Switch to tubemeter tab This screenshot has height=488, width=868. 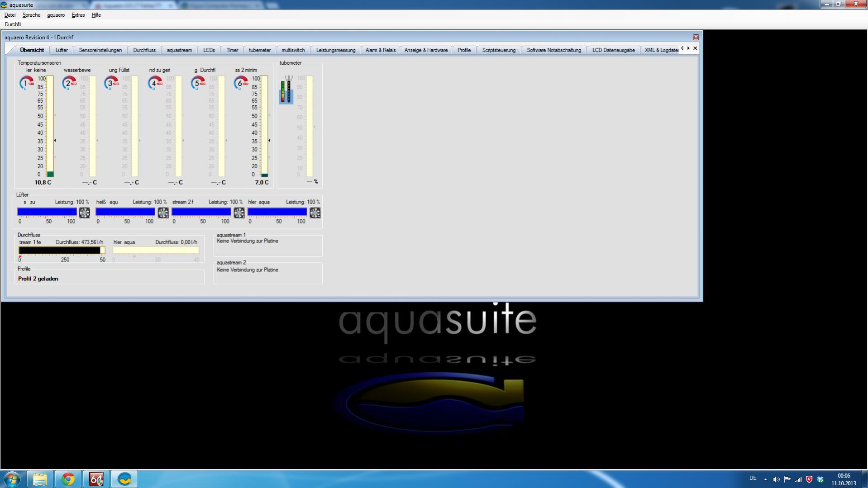260,50
